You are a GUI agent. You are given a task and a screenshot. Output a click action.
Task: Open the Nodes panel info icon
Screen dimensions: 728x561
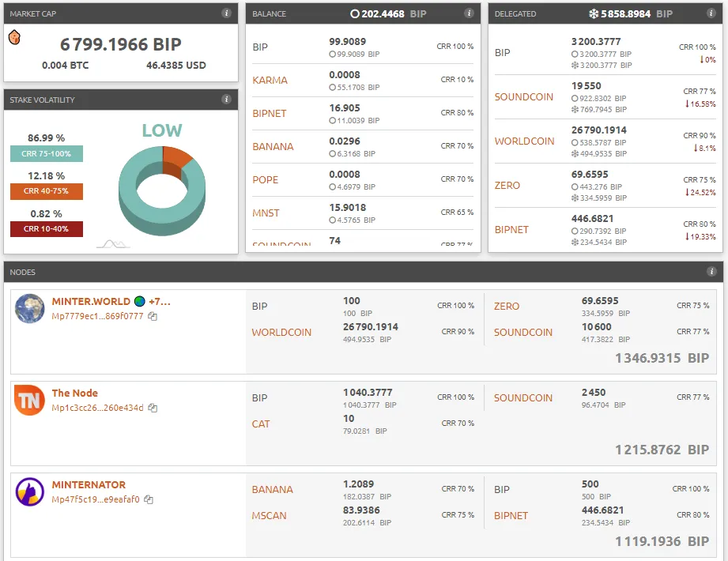(711, 272)
